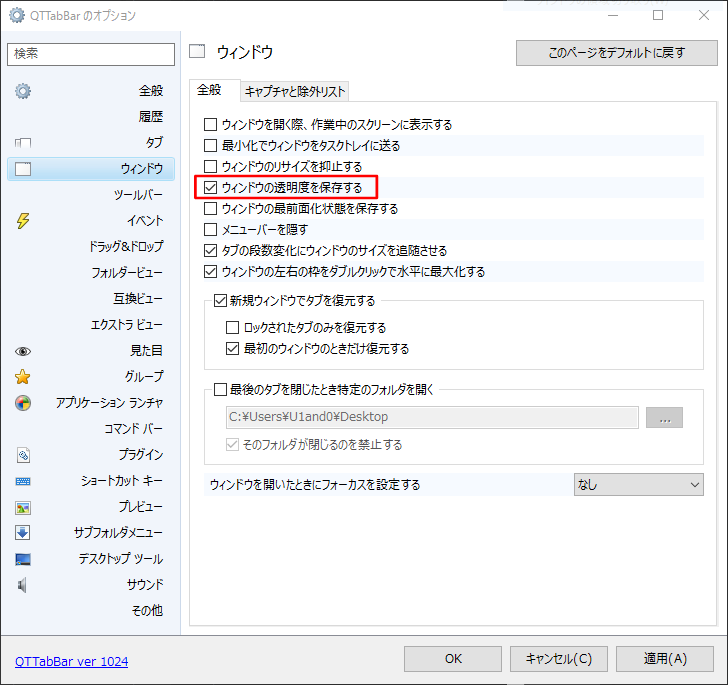Click the QTTabBar gear icon in the title bar
728x685 pixels.
pyautogui.click(x=16, y=15)
